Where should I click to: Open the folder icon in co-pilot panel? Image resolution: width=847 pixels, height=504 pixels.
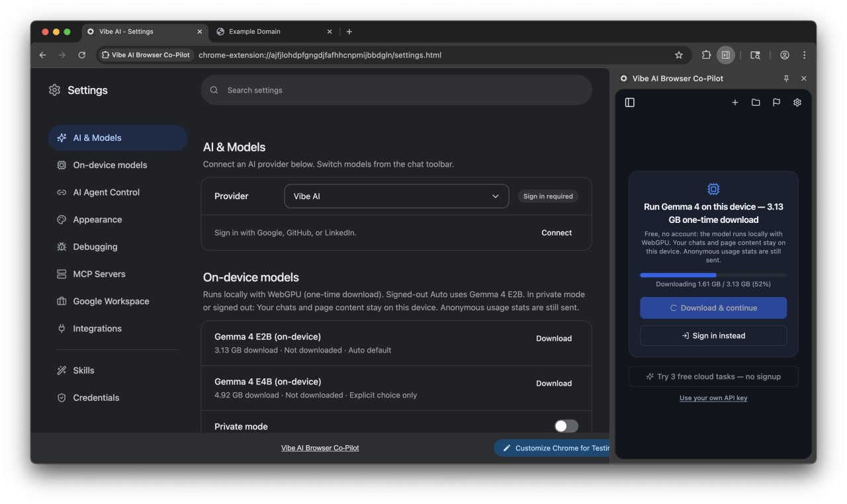(x=756, y=103)
